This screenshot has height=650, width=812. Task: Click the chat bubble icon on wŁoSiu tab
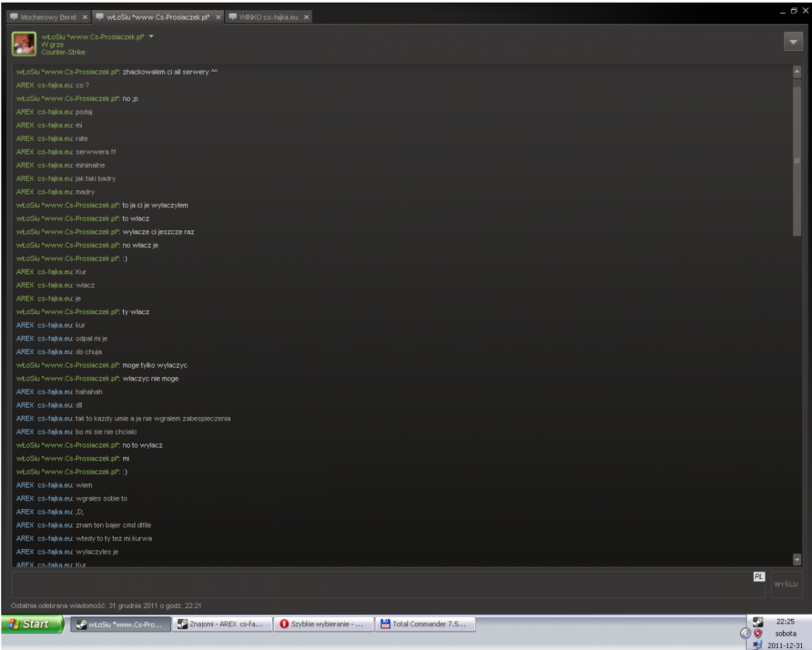99,17
